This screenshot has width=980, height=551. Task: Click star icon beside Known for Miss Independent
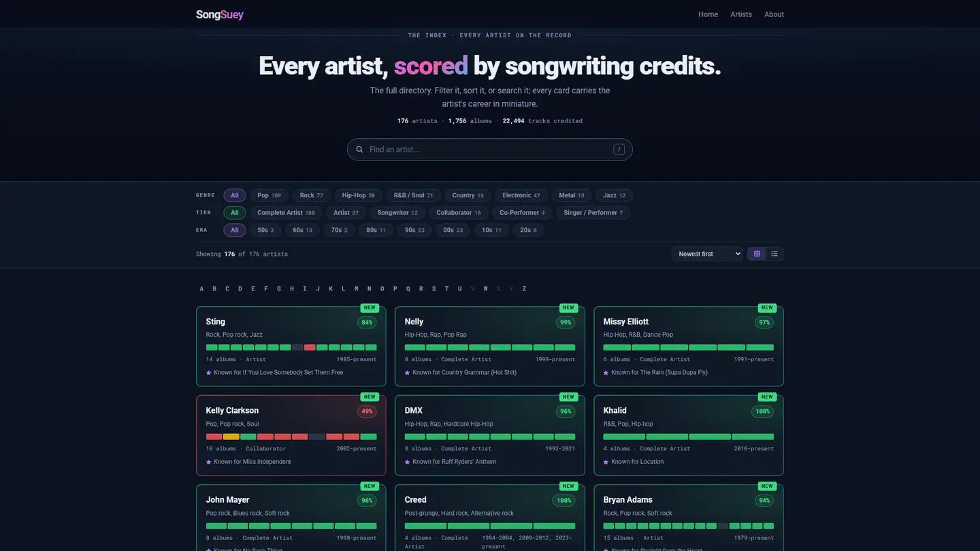point(209,462)
